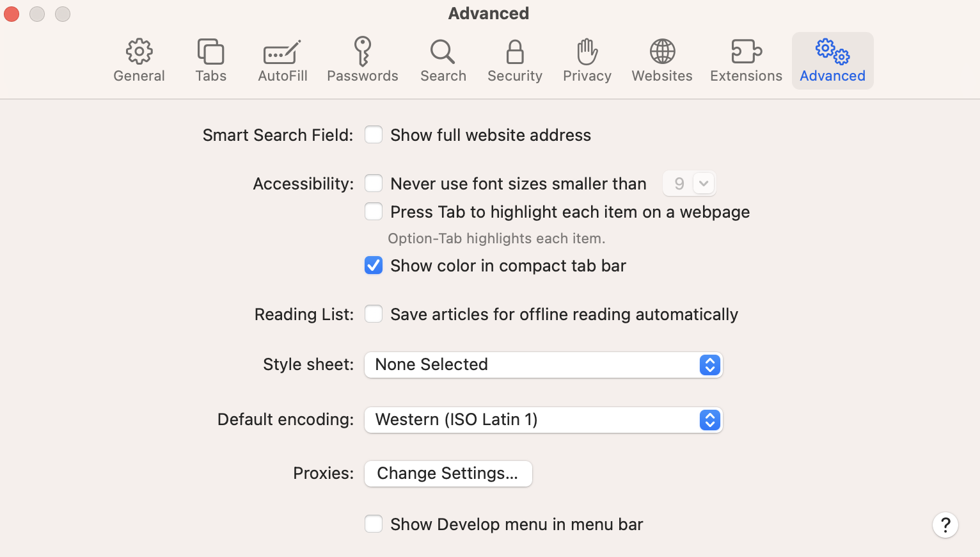Image resolution: width=980 pixels, height=557 pixels.
Task: Uncheck Show color in compact tab bar
Action: click(x=374, y=266)
